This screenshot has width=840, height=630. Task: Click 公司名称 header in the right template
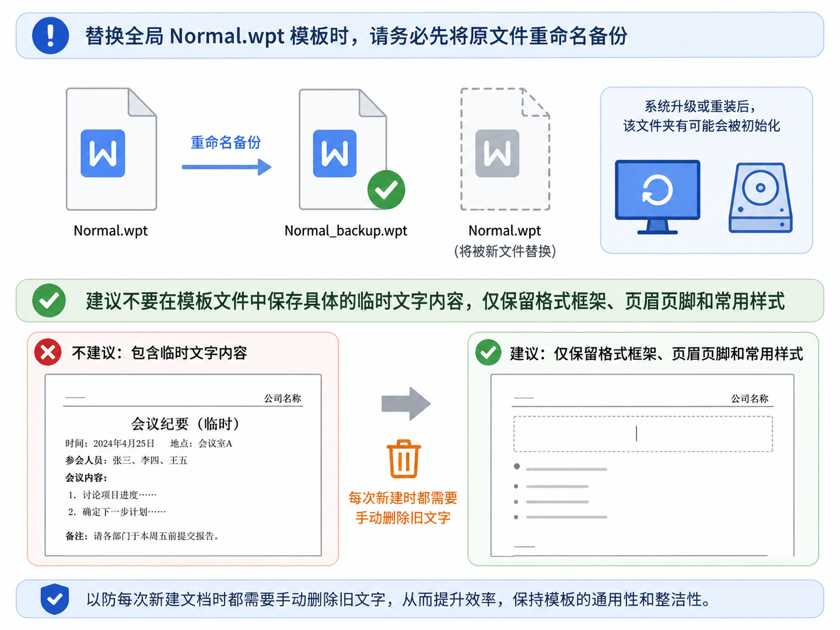pos(750,399)
